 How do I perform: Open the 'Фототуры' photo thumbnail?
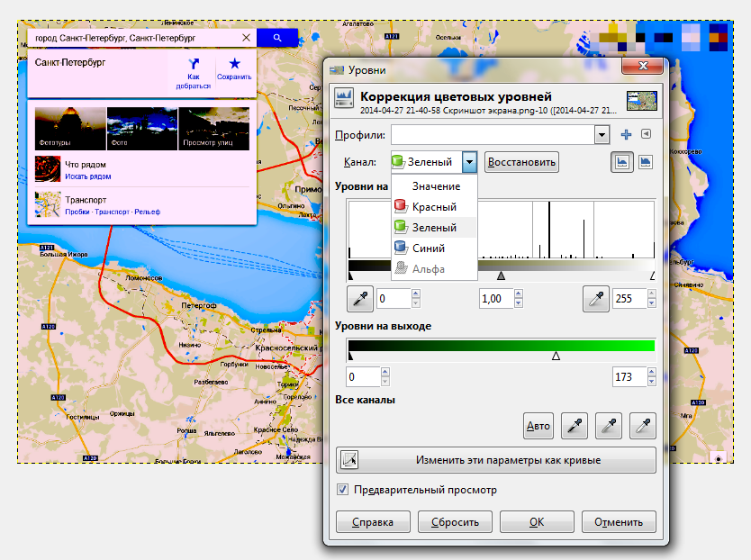70,129
